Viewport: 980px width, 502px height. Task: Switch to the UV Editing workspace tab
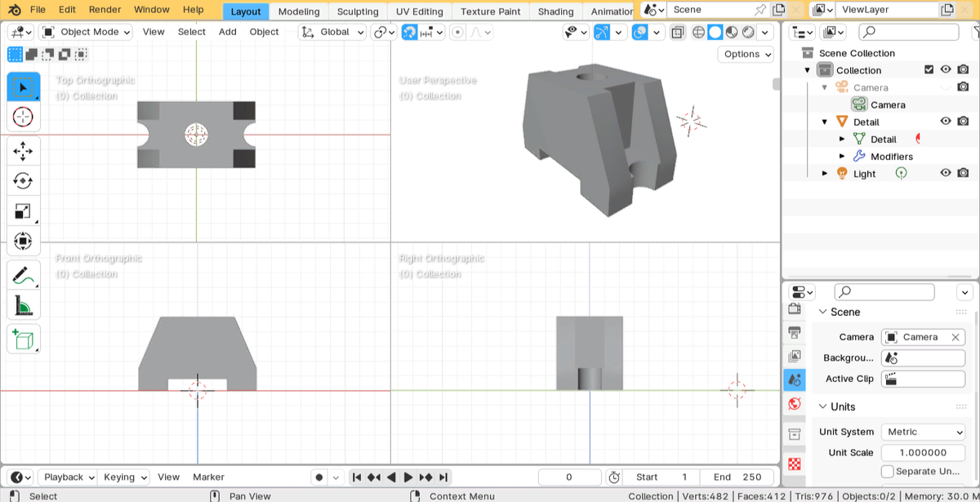[419, 11]
